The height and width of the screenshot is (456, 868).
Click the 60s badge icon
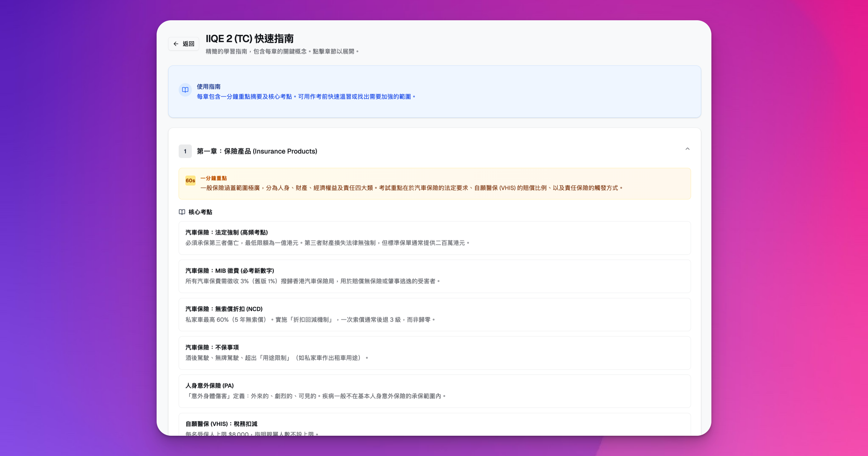pos(190,181)
